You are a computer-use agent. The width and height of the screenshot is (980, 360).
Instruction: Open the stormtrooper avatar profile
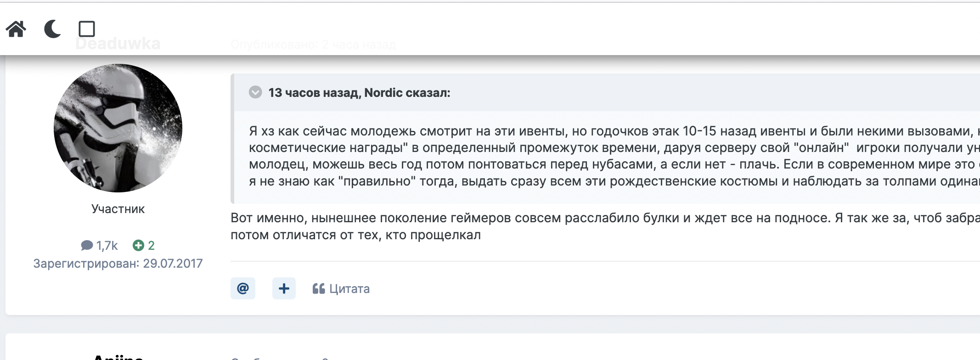118,128
